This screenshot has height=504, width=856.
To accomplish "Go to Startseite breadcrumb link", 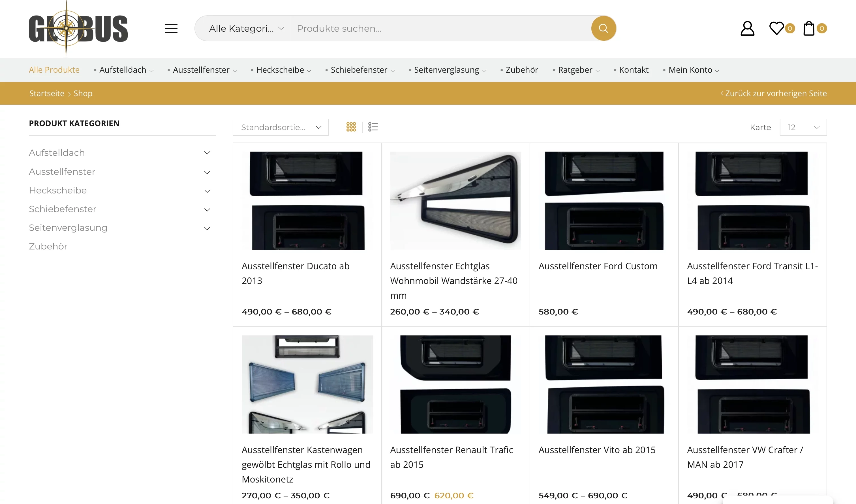I will click(46, 93).
